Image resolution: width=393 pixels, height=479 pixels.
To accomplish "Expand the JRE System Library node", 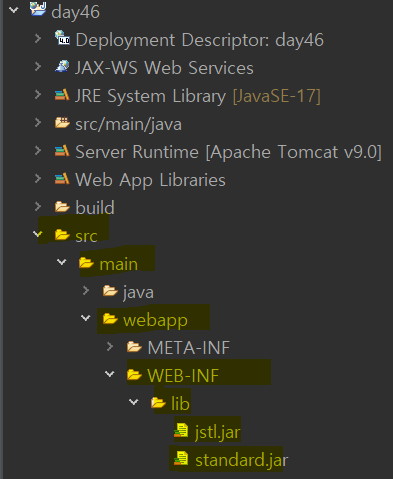I will 38,94.
